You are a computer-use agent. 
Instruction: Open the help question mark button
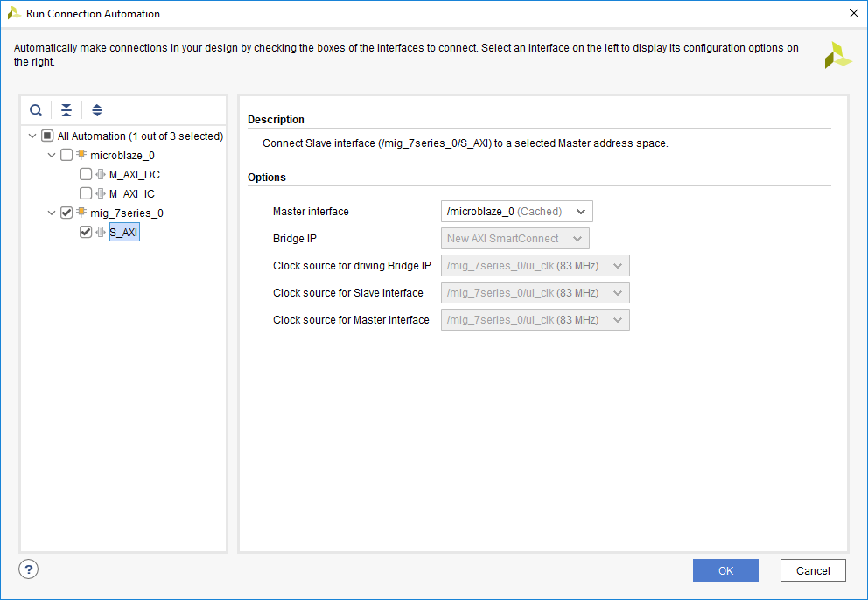point(28,569)
